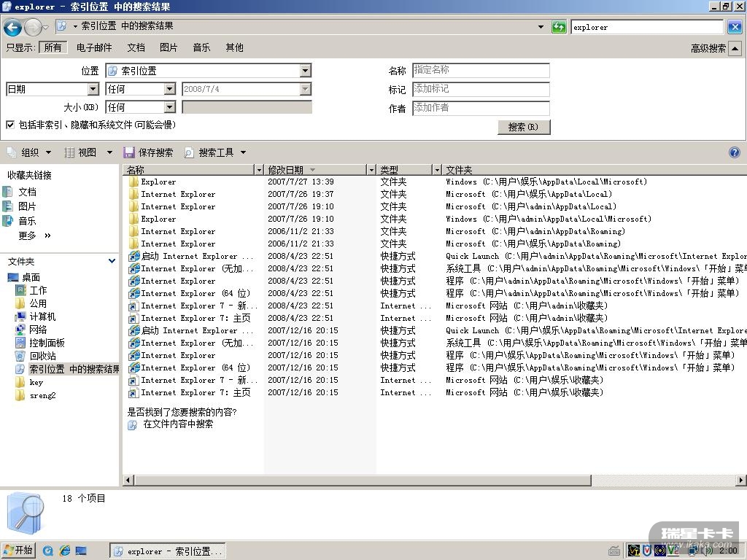747x560 pixels.
Task: Filter results to 电子邮件
Action: (x=94, y=47)
